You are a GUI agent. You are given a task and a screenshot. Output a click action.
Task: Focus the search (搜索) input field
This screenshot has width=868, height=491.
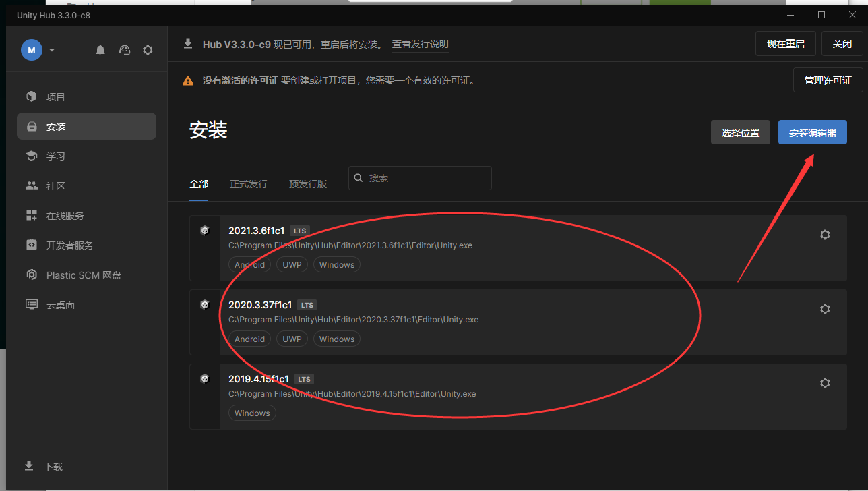tap(420, 178)
